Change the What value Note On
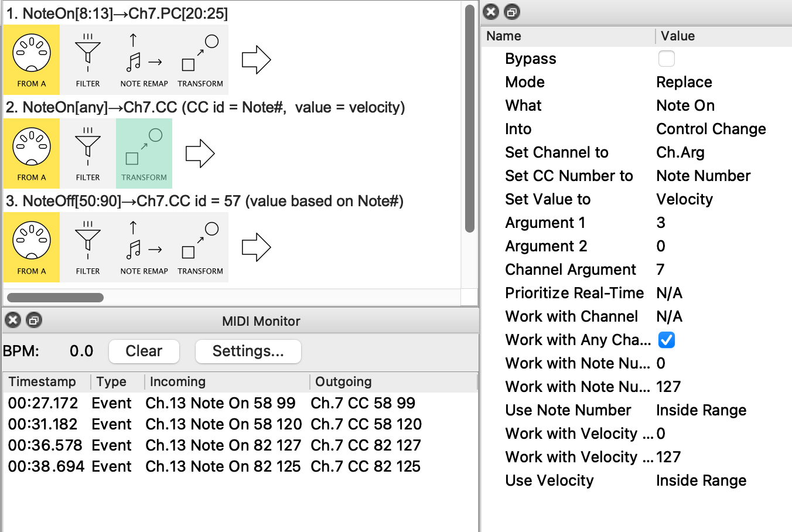This screenshot has width=792, height=532. [685, 105]
